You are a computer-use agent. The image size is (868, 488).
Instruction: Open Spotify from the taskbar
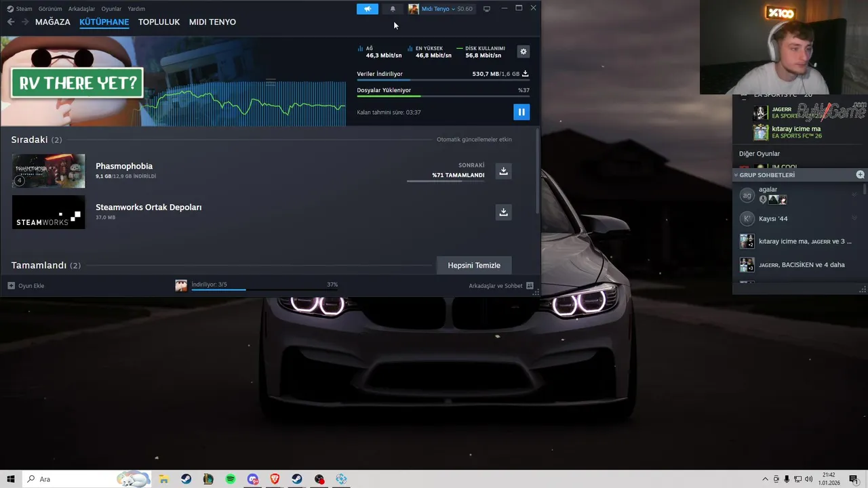[231, 479]
